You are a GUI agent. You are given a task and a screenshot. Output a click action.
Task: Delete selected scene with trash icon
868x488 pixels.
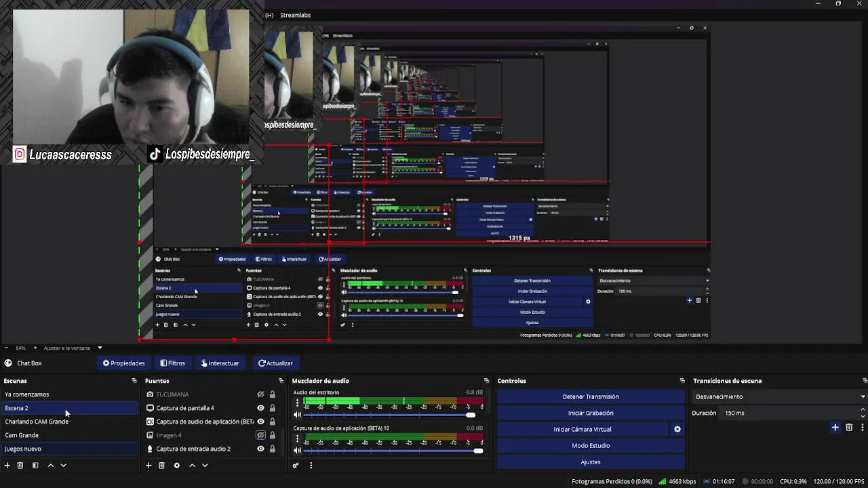tap(20, 466)
